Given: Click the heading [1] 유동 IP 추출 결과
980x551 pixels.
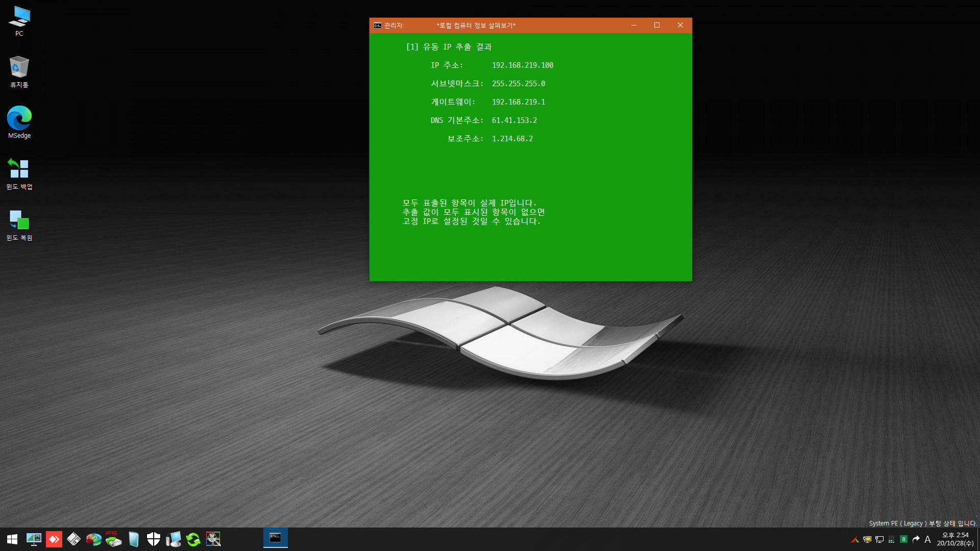Looking at the screenshot, I should coord(449,47).
